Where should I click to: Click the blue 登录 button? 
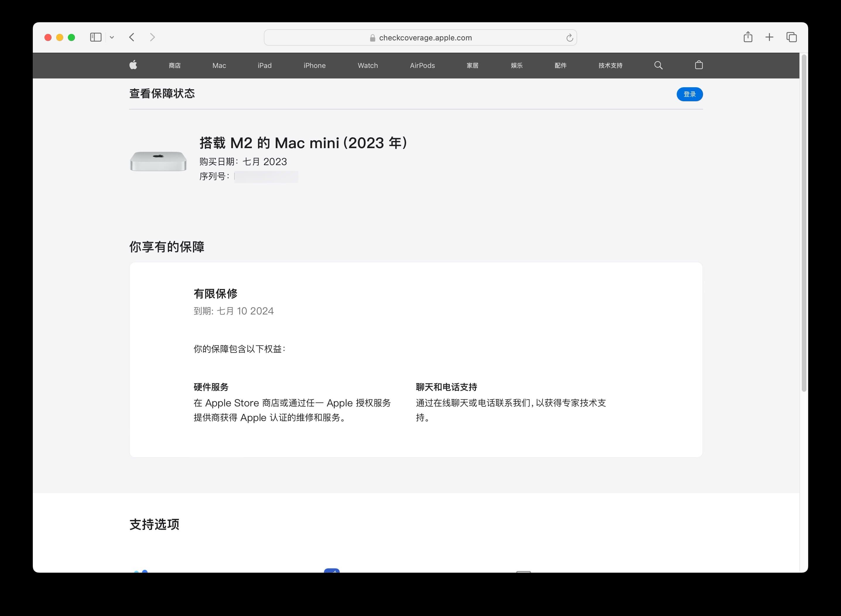(690, 94)
